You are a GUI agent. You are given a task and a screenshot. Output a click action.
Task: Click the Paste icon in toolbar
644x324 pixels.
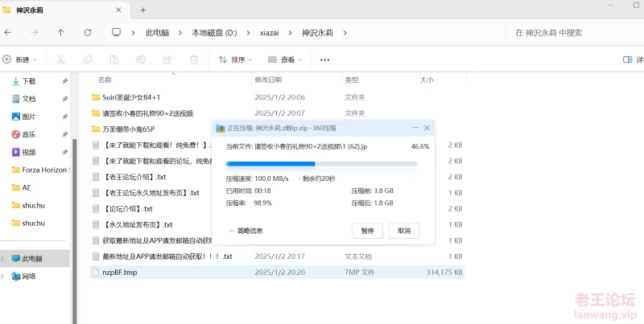click(x=114, y=59)
